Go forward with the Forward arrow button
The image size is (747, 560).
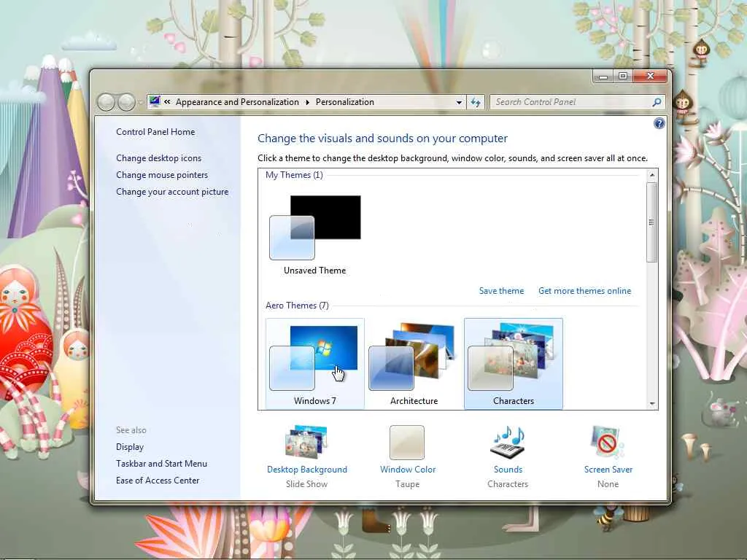(x=126, y=102)
